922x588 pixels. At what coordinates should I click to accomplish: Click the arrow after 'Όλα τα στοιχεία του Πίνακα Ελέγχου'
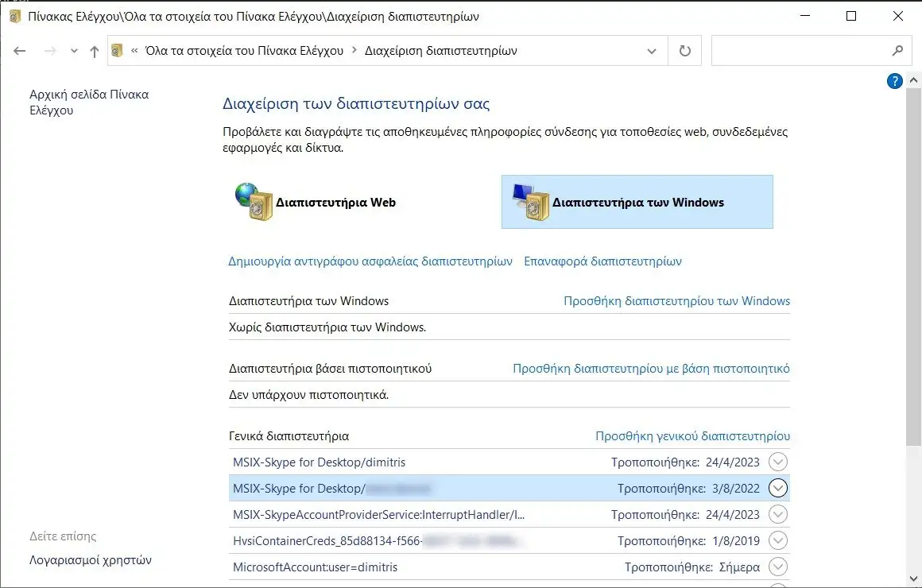point(354,51)
